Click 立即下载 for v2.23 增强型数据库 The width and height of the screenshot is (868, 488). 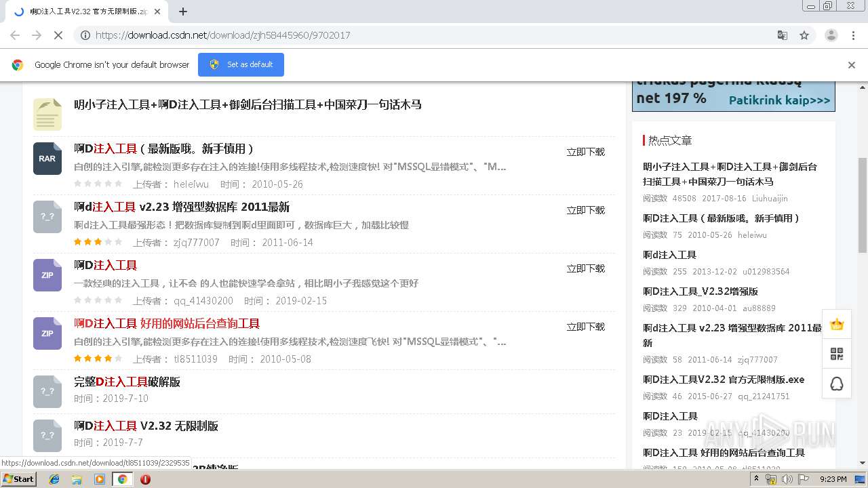(586, 210)
